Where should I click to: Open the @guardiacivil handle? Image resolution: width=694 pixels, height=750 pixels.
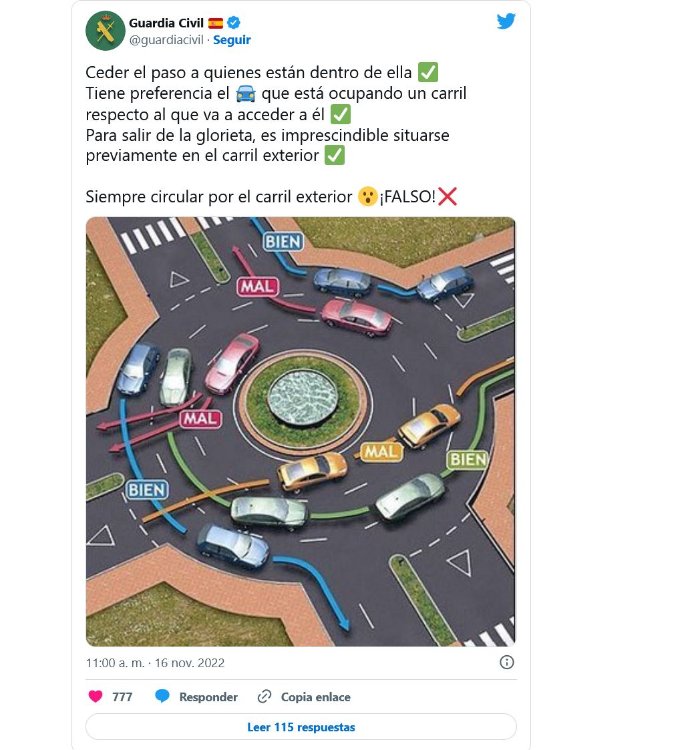[x=166, y=40]
